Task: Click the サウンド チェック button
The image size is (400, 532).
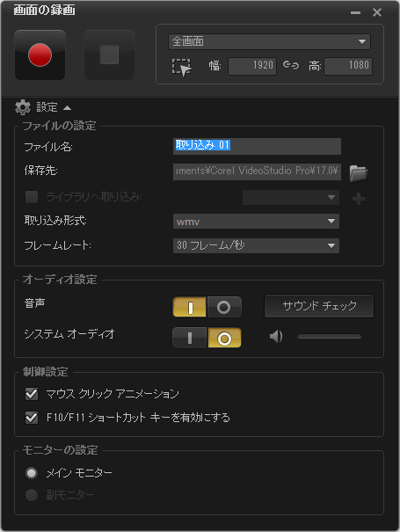Action: (x=319, y=306)
